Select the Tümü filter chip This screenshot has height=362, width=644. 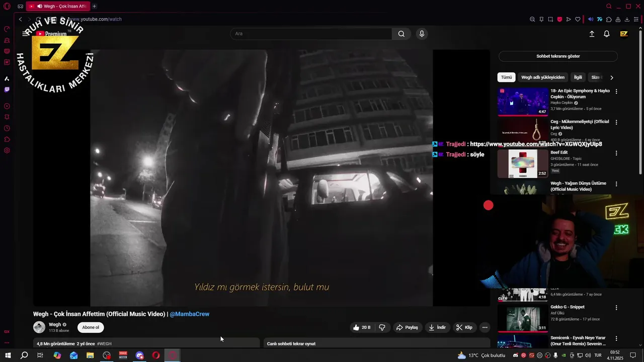click(x=506, y=77)
